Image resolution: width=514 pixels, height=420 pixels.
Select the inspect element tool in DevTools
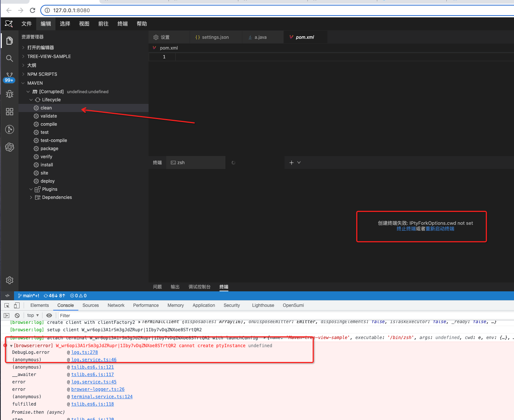tap(6, 305)
